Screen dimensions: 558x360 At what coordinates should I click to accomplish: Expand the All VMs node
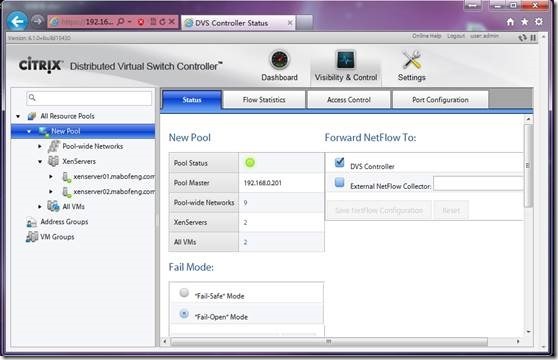(40, 206)
